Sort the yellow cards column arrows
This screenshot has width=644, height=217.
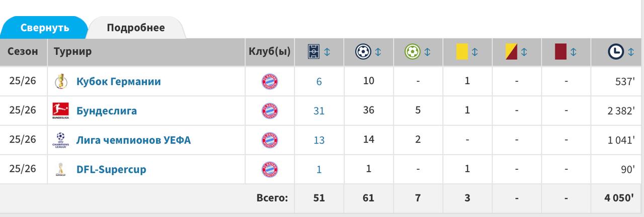474,52
